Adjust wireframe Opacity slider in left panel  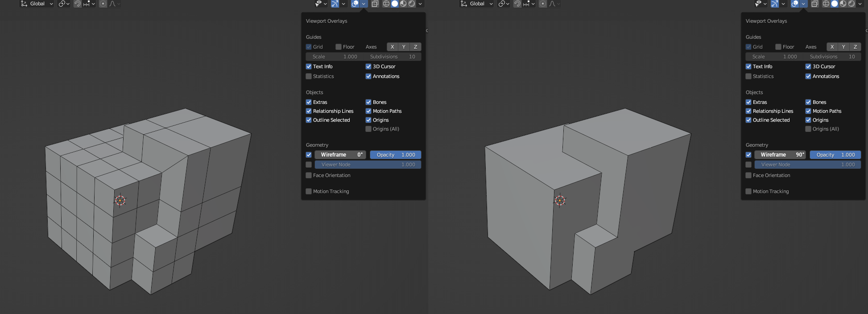click(396, 155)
